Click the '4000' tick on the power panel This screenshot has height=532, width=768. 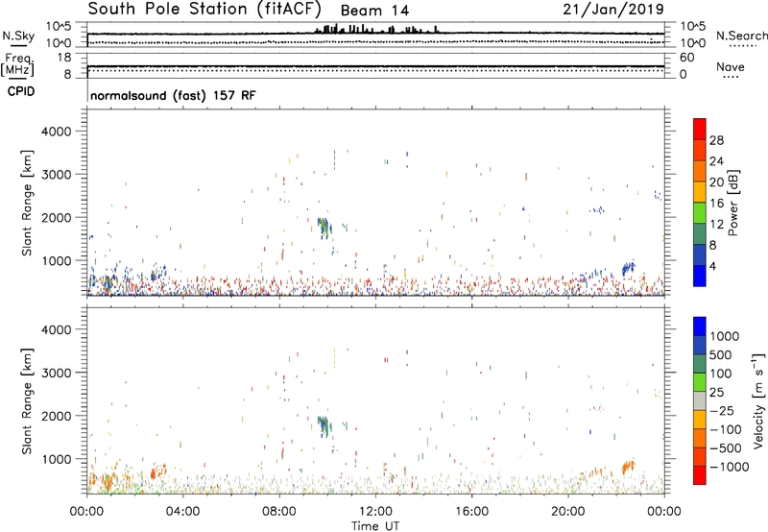coord(56,132)
